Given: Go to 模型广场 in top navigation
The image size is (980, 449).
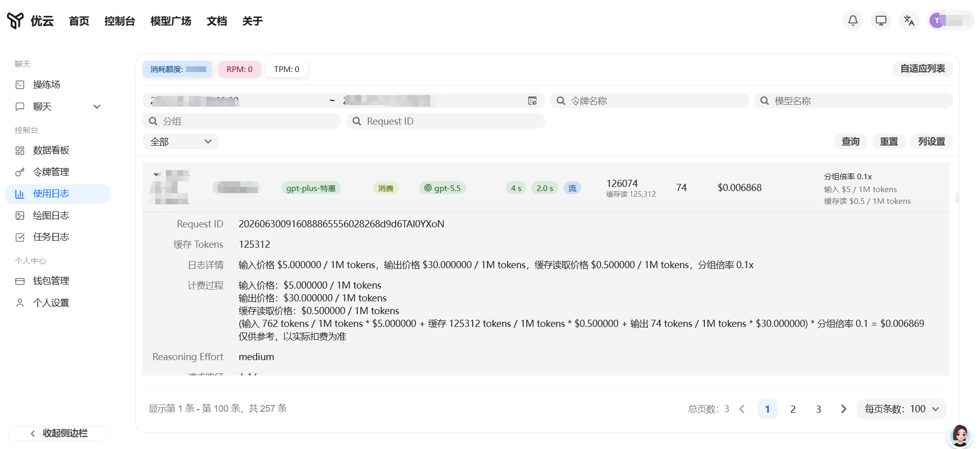Looking at the screenshot, I should click(171, 21).
